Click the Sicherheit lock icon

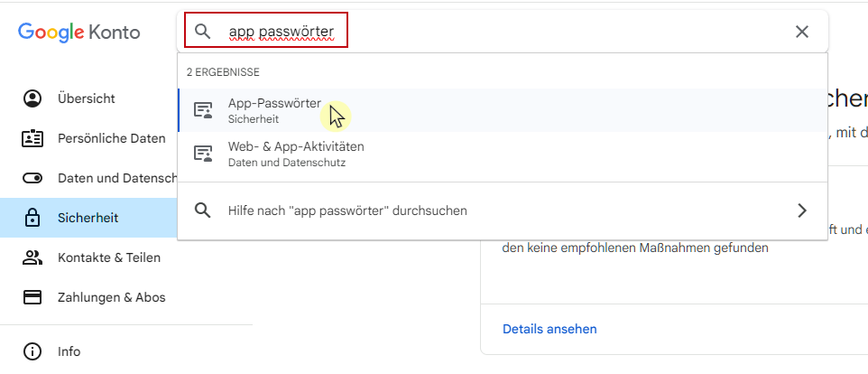32,218
